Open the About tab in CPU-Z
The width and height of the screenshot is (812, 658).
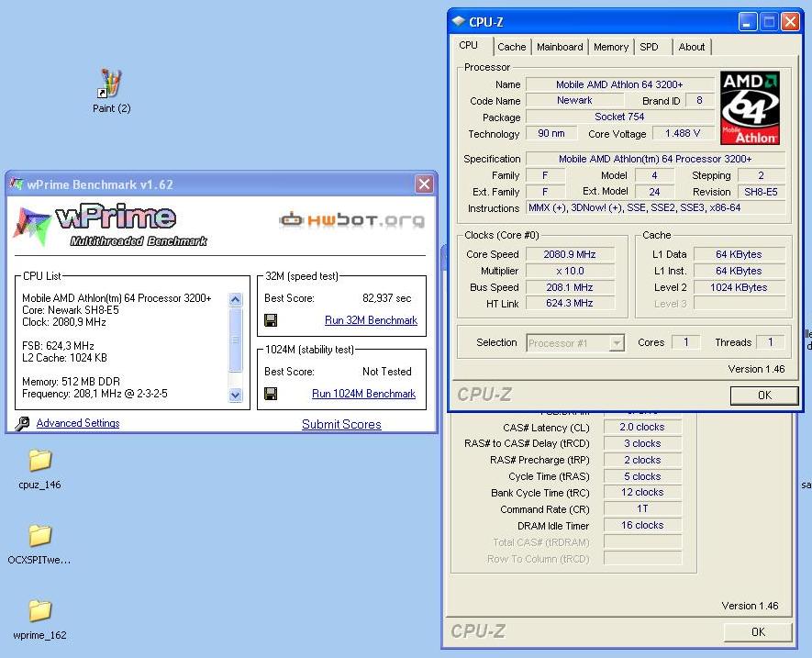coord(692,47)
